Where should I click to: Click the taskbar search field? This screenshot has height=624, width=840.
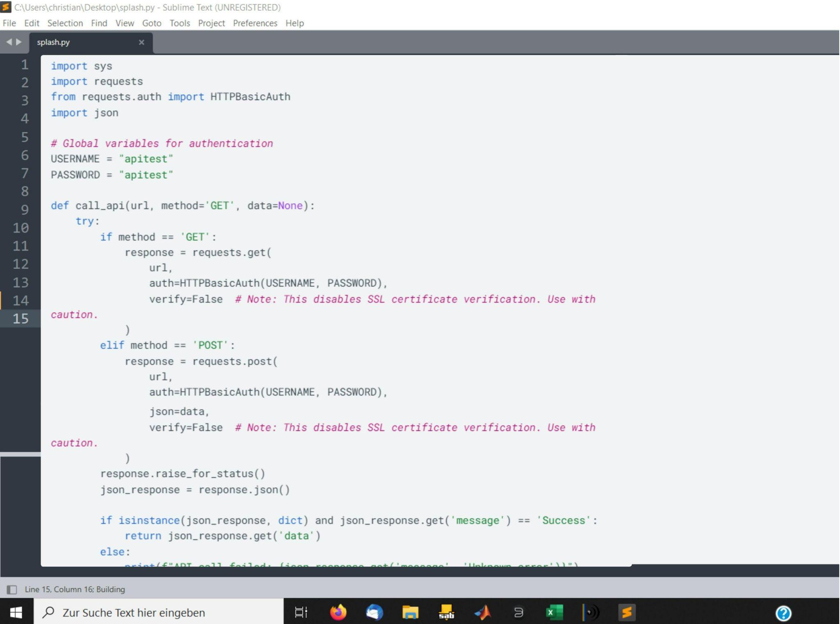156,613
